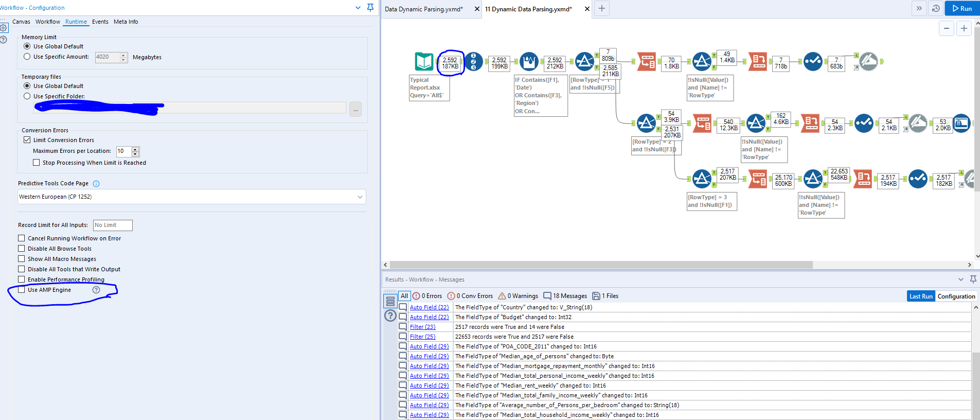Select the Multi-Row Formula crown tool

[529, 62]
